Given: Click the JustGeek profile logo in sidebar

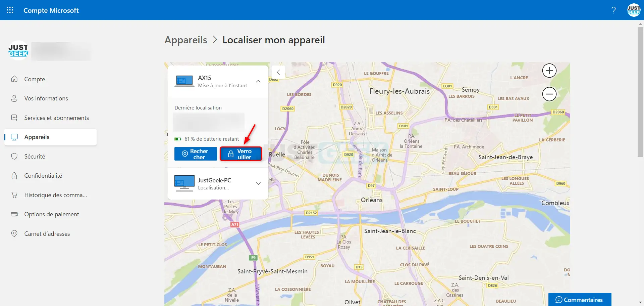Looking at the screenshot, I should (x=18, y=50).
